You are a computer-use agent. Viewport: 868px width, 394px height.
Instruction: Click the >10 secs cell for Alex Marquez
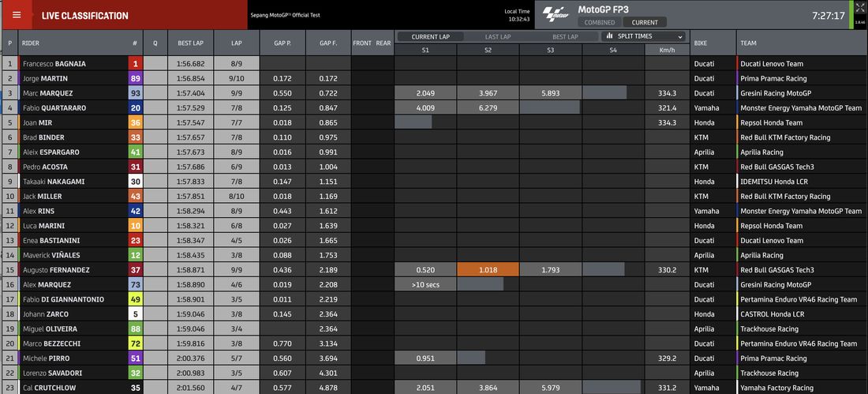pos(425,285)
